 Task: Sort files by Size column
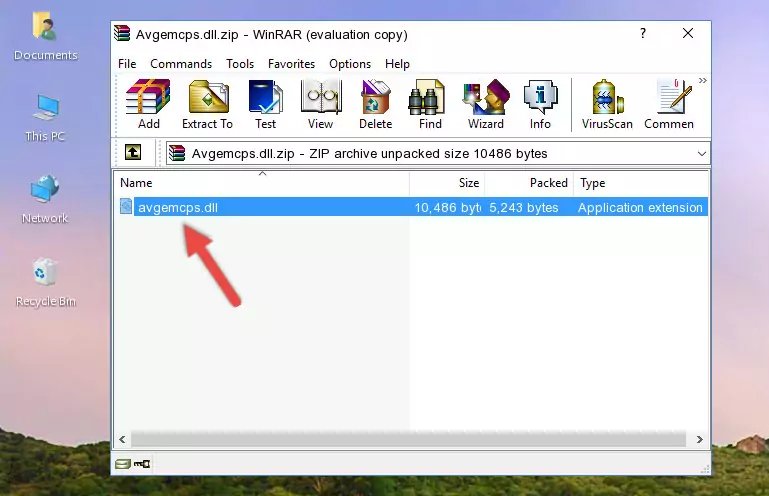(447, 183)
